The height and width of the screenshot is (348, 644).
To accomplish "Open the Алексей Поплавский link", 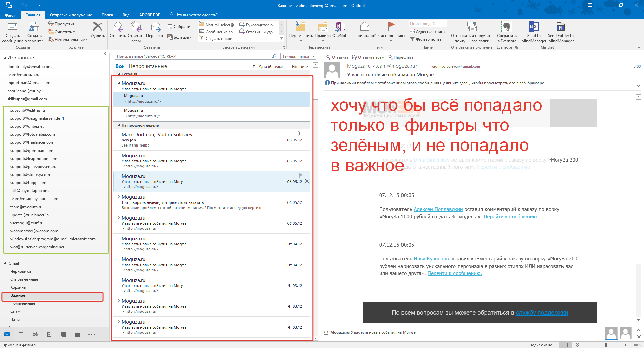I will 438,209.
